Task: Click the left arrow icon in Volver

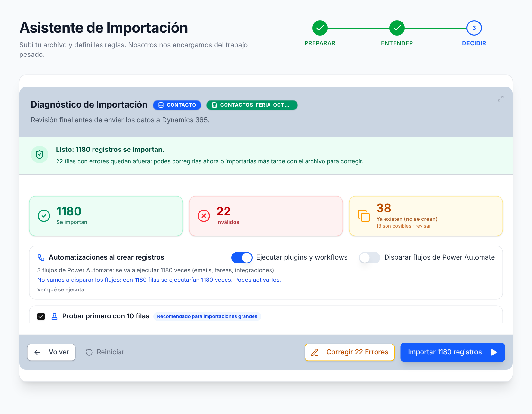Action: coord(37,352)
